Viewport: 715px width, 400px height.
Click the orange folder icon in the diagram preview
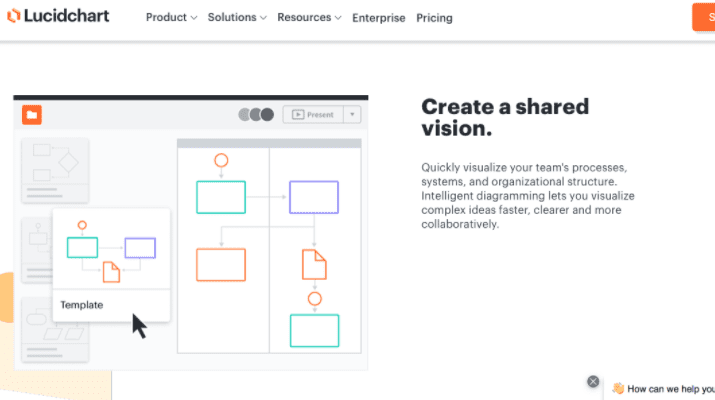pyautogui.click(x=32, y=115)
